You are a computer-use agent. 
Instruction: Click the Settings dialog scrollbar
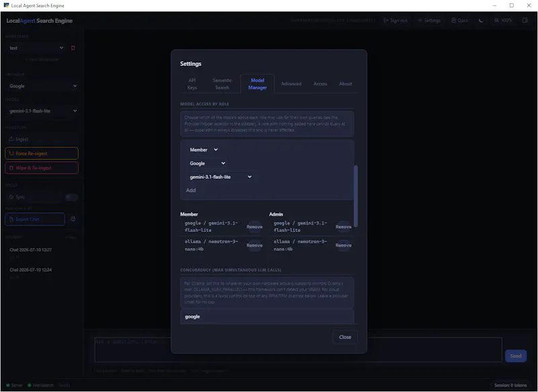pyautogui.click(x=356, y=196)
